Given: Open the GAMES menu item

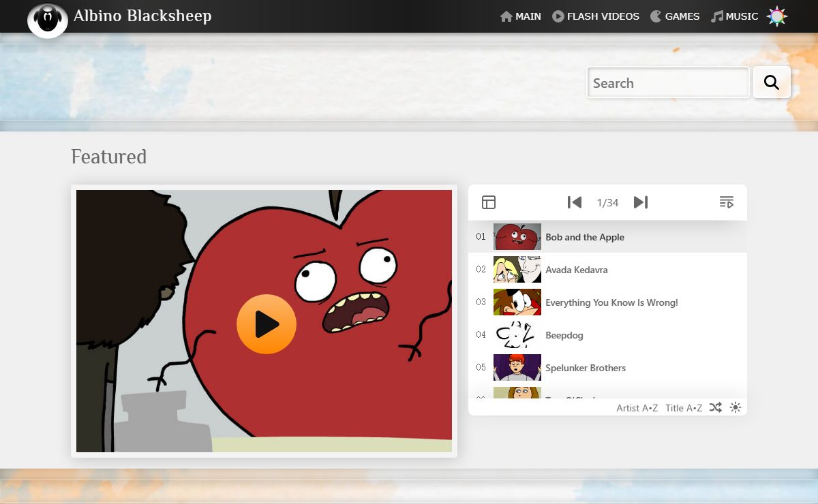Looking at the screenshot, I should pos(675,16).
